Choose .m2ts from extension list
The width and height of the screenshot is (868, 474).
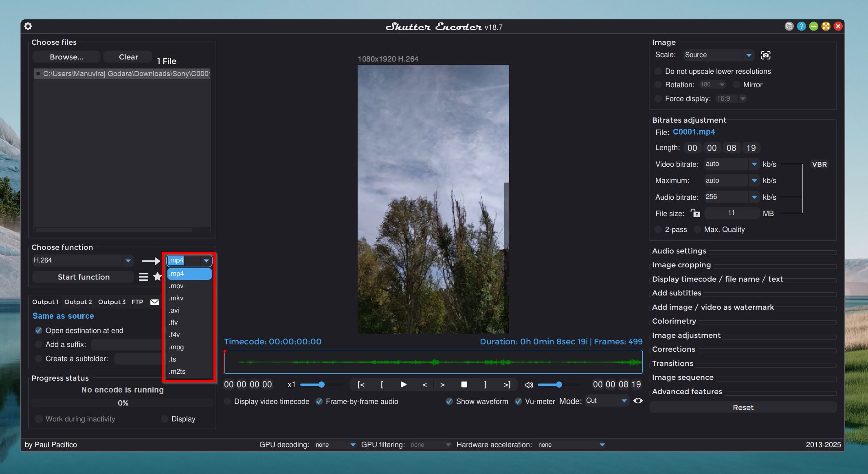point(189,372)
